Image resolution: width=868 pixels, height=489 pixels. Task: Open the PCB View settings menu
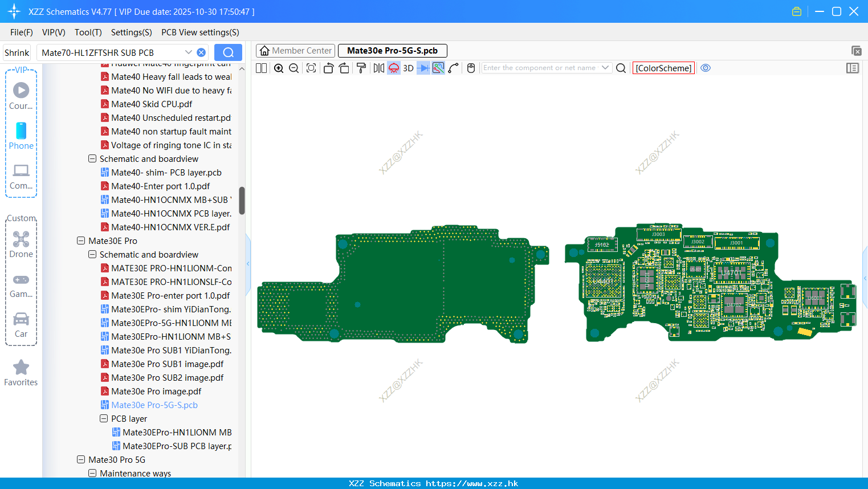[200, 32]
